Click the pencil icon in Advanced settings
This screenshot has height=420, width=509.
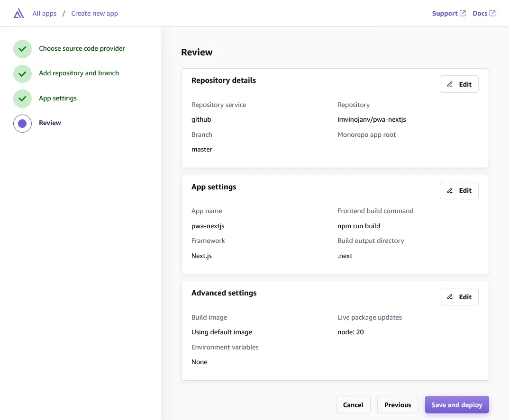[x=450, y=297]
